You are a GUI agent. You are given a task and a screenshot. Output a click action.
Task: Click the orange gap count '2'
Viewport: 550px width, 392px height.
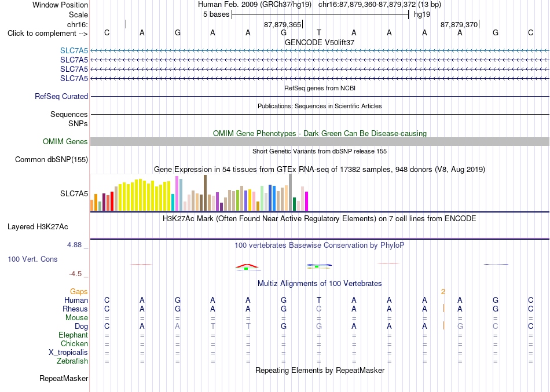tap(443, 292)
